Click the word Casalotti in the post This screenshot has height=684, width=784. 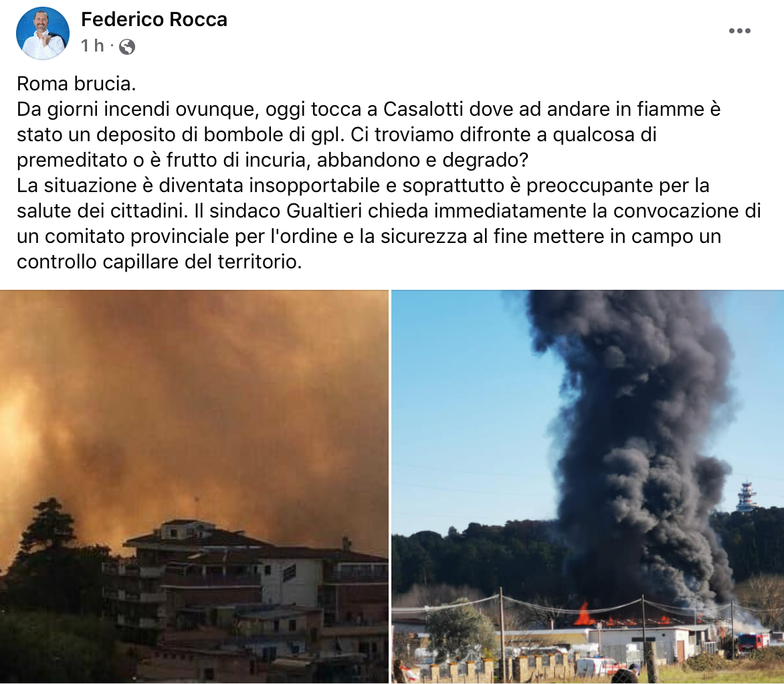[423, 109]
